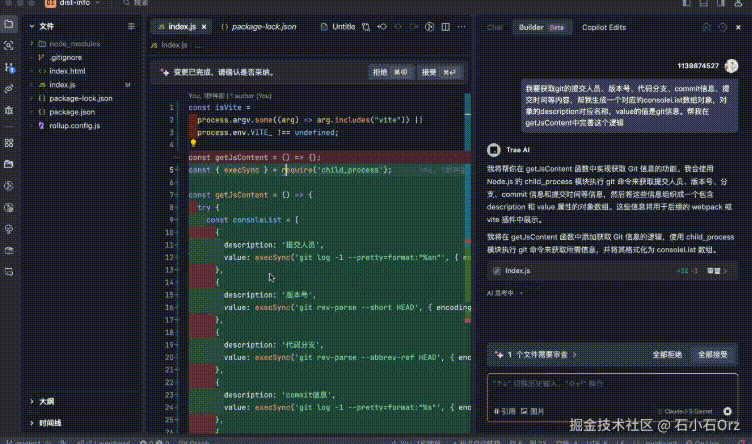Open the Claude-3.5-Sonnet model selector
The height and width of the screenshot is (444, 752).
point(685,411)
